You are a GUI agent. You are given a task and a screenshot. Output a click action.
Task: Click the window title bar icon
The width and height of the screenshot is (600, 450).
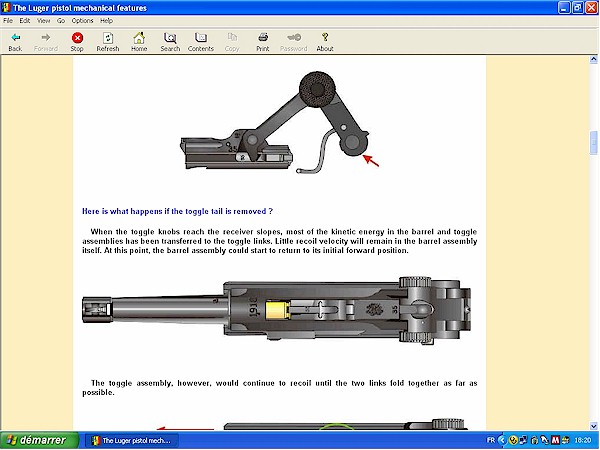6,7
